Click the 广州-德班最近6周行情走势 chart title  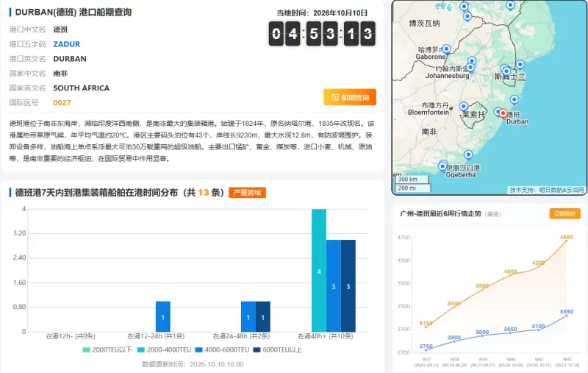coord(440,213)
